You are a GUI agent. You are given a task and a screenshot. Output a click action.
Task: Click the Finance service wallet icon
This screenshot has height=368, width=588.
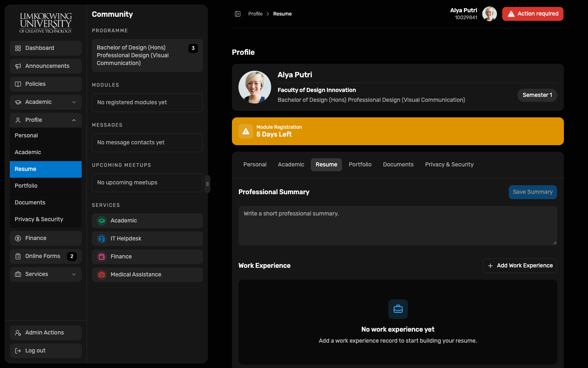click(x=102, y=257)
